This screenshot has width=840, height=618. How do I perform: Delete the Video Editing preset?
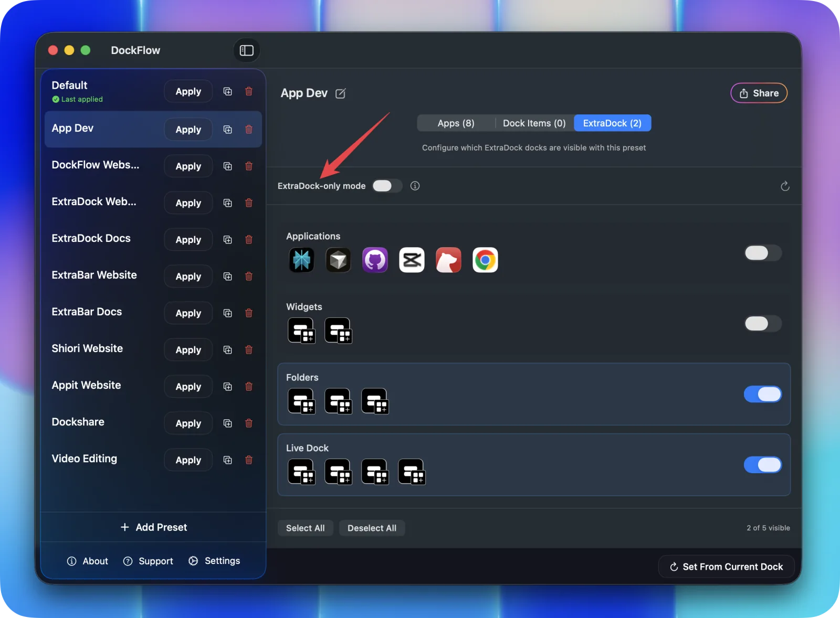pyautogui.click(x=249, y=460)
